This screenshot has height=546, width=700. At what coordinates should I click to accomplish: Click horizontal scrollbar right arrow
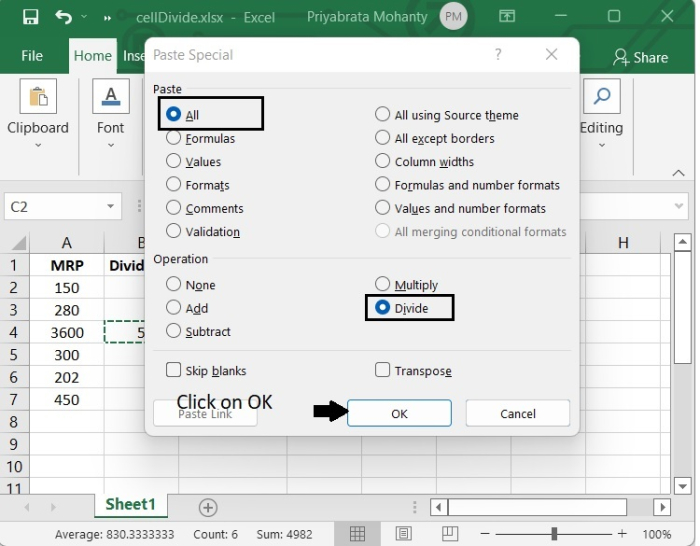[x=662, y=507]
